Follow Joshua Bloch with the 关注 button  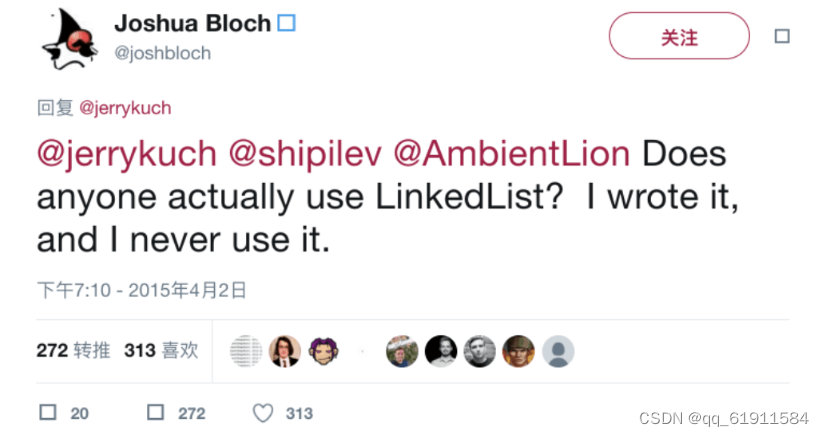tap(679, 36)
